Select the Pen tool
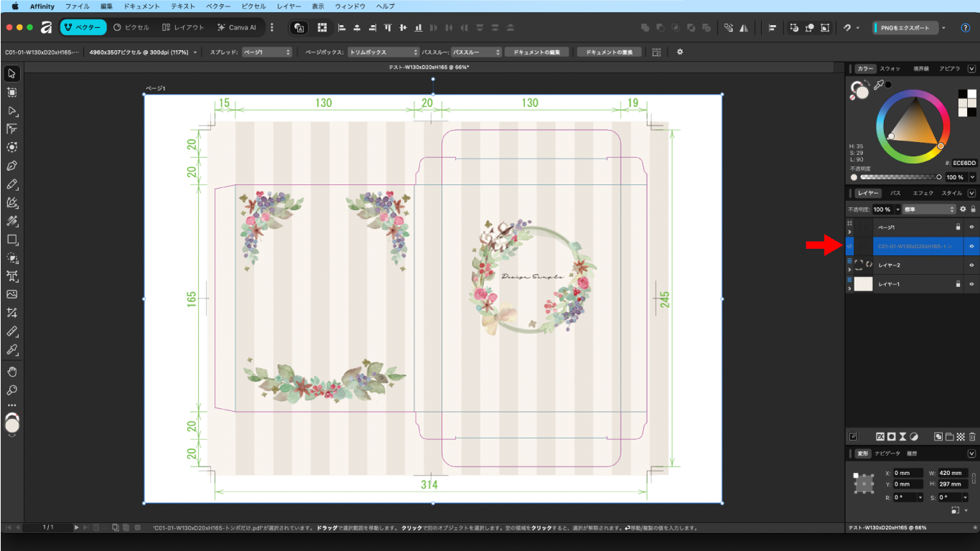980x551 pixels. [12, 166]
